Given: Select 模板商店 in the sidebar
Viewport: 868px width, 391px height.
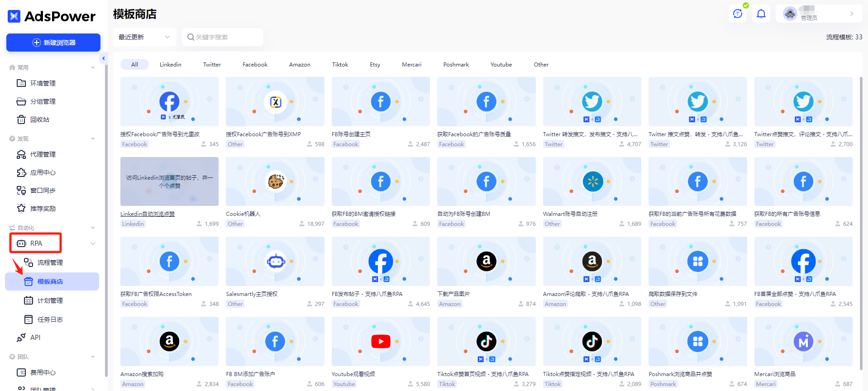Looking at the screenshot, I should pos(52,281).
